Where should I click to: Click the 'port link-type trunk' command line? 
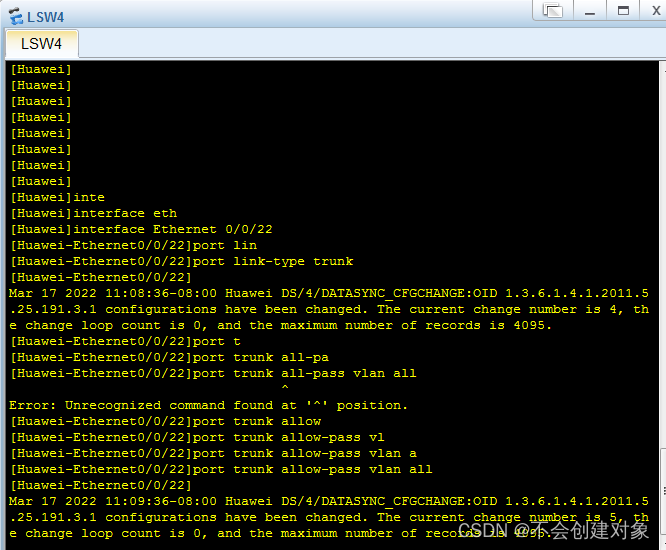(181, 261)
